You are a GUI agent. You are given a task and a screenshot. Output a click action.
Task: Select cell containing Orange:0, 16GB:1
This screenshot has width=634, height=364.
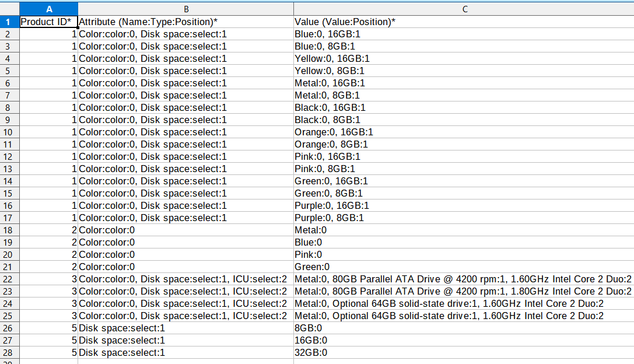464,132
